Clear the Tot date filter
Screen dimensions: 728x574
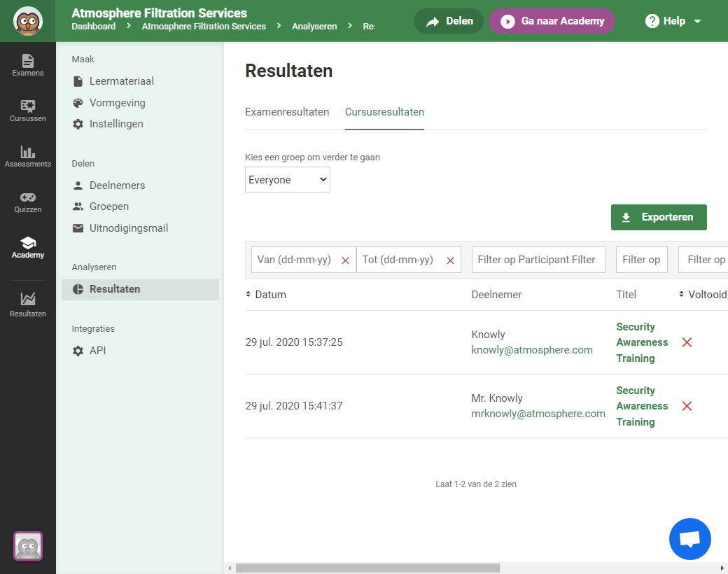(450, 260)
